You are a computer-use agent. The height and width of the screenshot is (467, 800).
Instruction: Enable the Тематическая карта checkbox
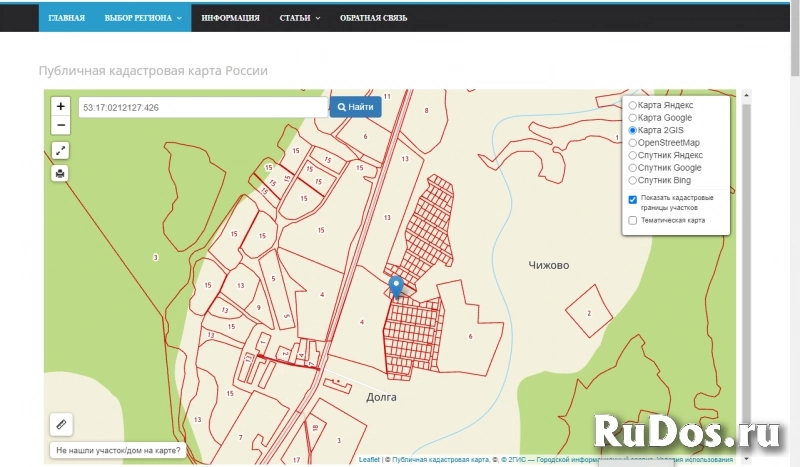pos(633,220)
